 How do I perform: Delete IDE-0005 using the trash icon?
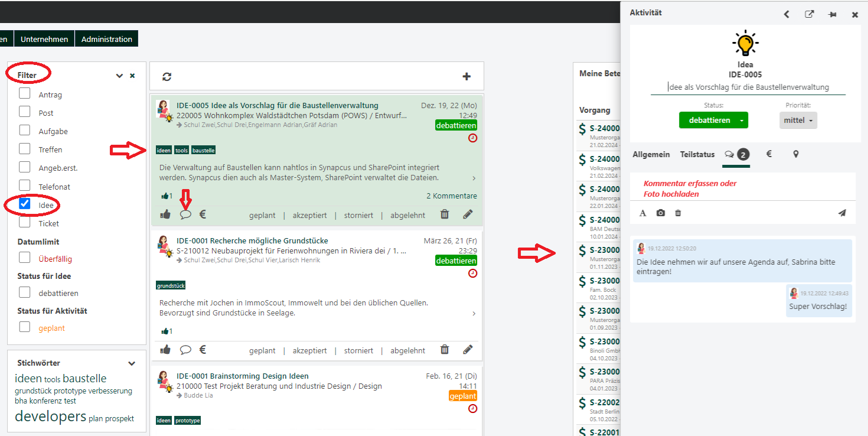pyautogui.click(x=445, y=214)
